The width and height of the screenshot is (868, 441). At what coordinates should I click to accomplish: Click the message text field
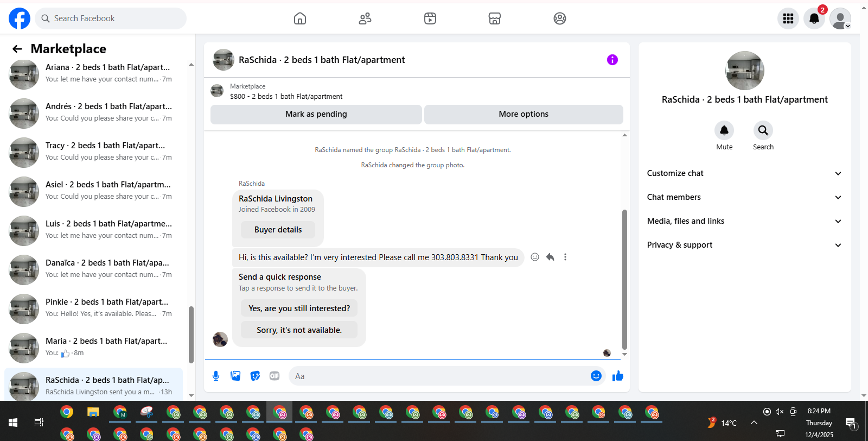(x=439, y=376)
